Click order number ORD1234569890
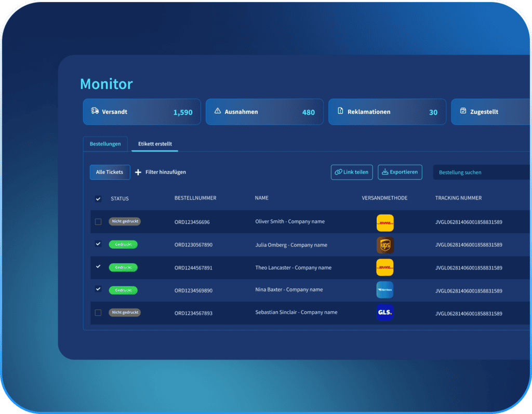Image resolution: width=532 pixels, height=414 pixels. 193,290
